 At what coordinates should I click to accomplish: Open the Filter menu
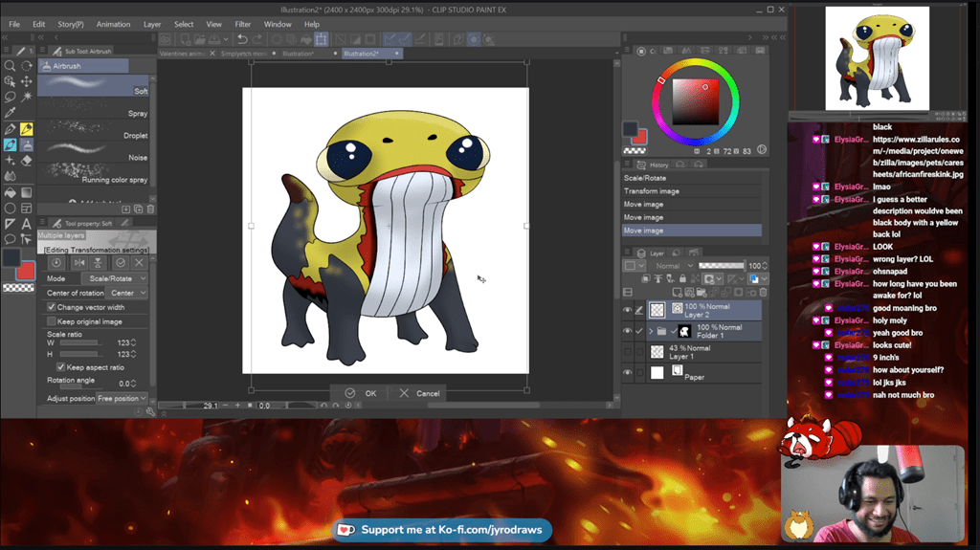(x=242, y=24)
